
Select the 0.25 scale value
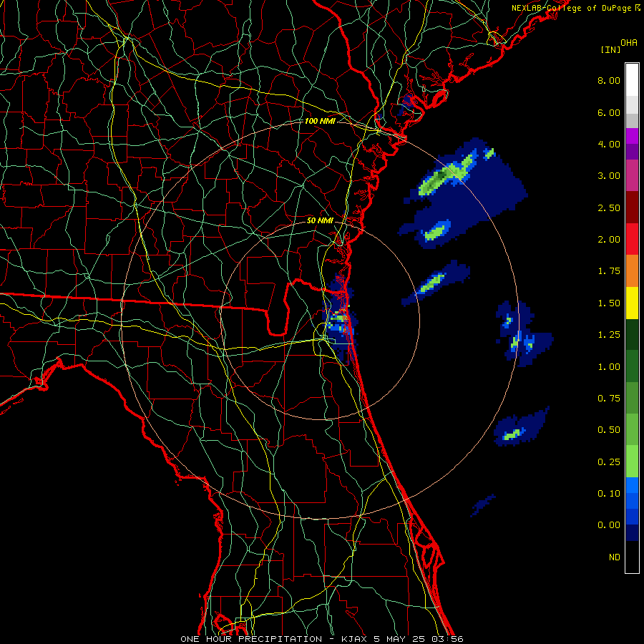[x=609, y=462]
